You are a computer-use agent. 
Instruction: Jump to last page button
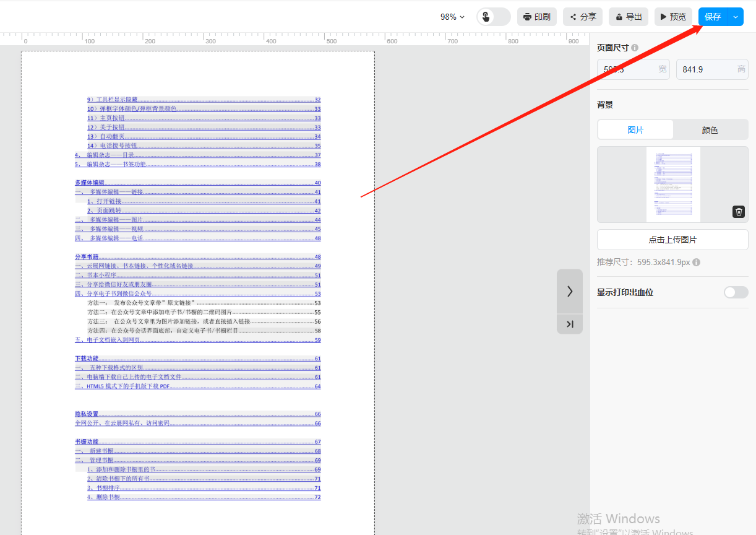pos(570,324)
